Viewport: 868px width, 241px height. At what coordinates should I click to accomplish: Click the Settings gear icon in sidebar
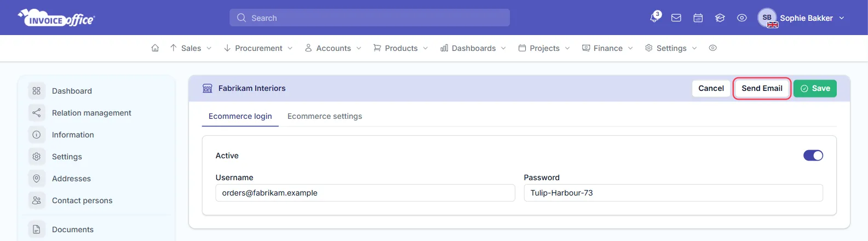[x=37, y=157]
